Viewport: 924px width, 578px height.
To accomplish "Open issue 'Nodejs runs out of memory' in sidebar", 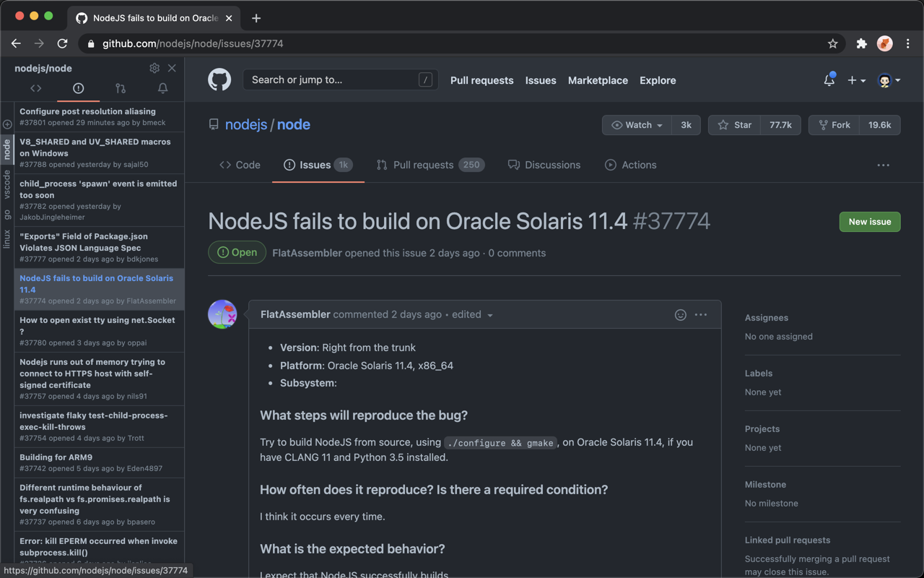I will [100, 379].
